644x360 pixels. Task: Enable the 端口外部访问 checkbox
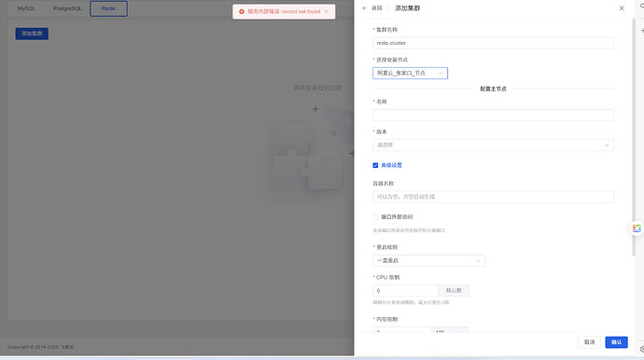point(375,216)
